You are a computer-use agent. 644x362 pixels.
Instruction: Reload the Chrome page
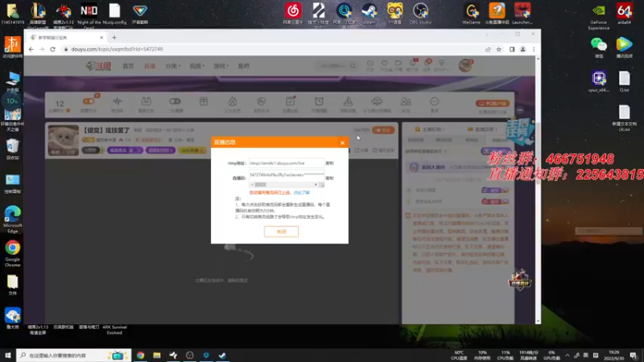[52, 49]
